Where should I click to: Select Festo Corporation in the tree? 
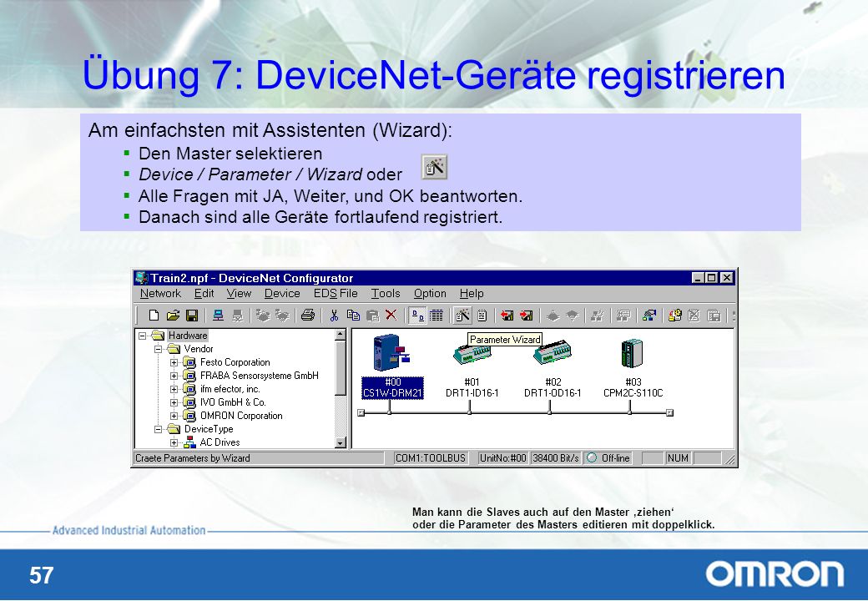point(235,362)
